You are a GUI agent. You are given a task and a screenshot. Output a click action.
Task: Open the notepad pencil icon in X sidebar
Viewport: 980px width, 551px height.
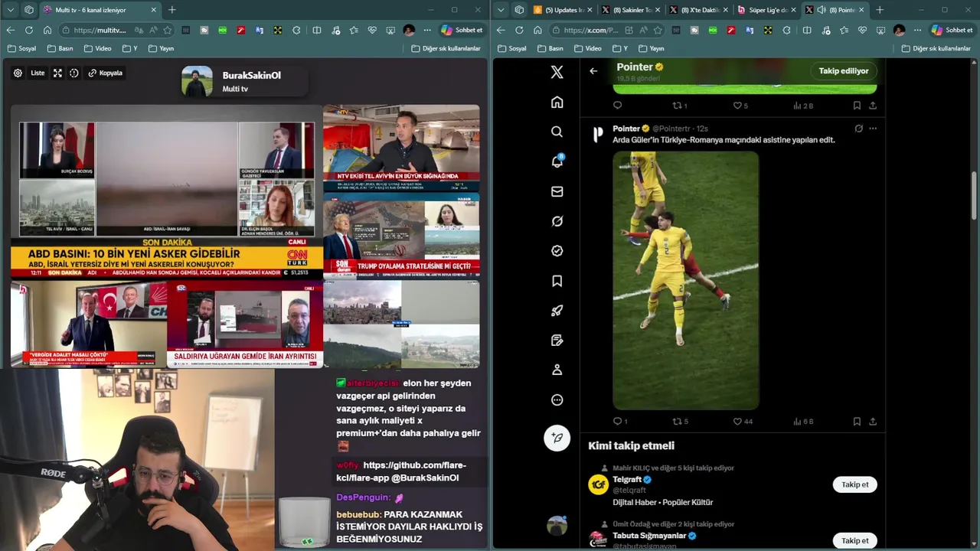pos(557,341)
